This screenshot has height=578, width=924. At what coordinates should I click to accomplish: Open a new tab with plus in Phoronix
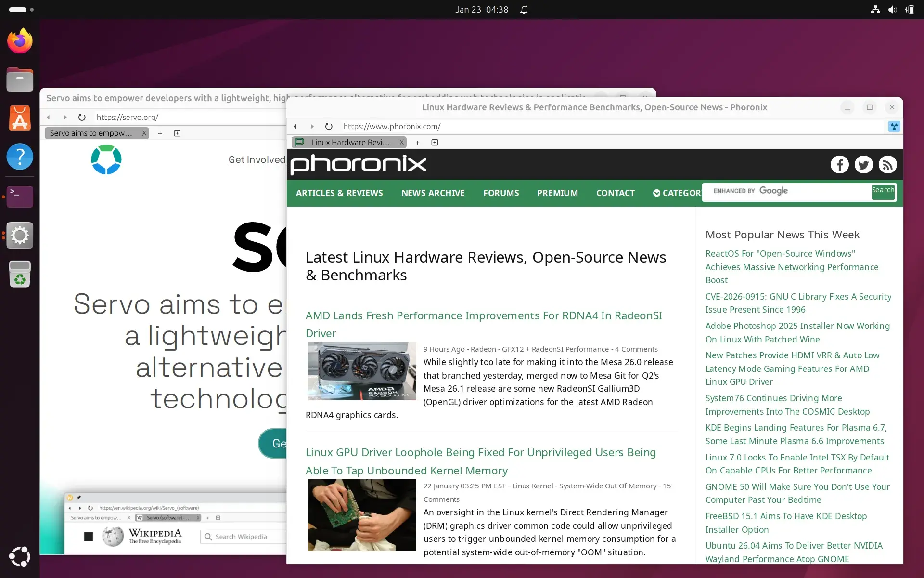tap(417, 143)
